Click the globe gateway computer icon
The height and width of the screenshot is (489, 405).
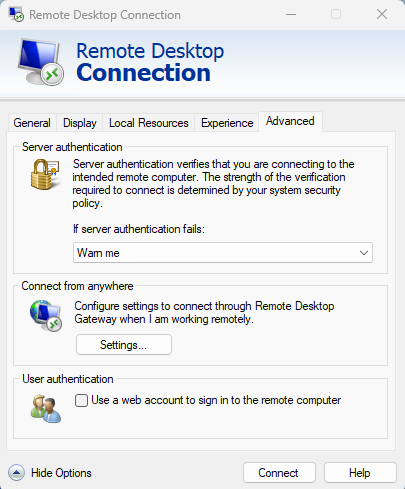pyautogui.click(x=46, y=315)
